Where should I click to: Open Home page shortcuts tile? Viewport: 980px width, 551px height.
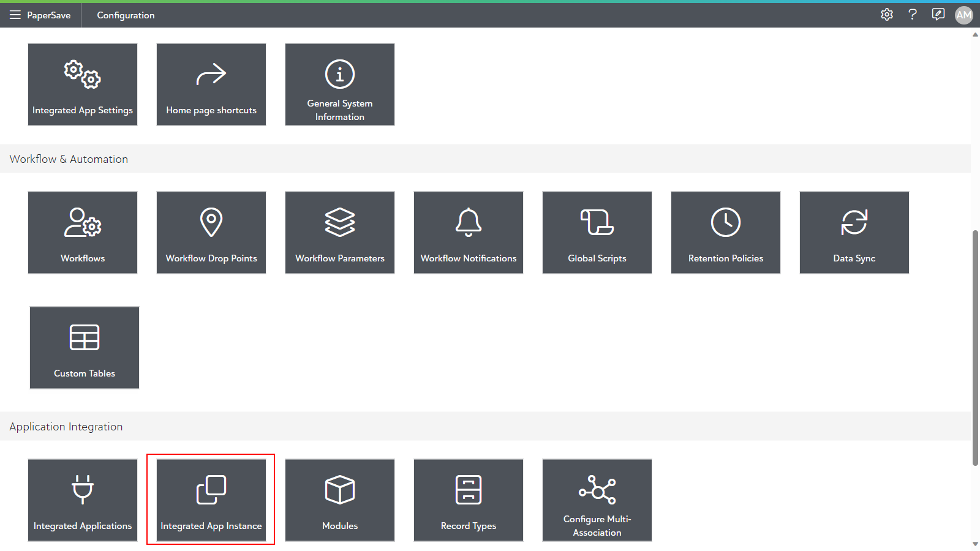click(211, 84)
